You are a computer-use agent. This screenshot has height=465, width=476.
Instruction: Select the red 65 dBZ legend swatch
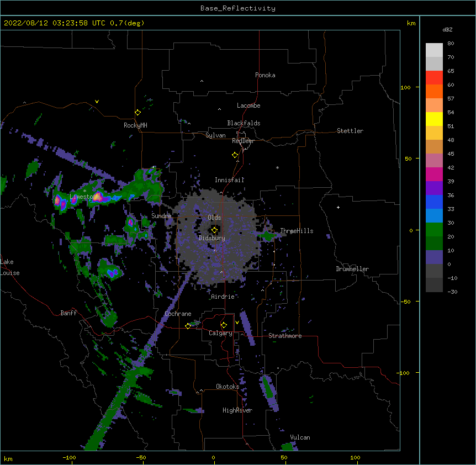pos(434,77)
